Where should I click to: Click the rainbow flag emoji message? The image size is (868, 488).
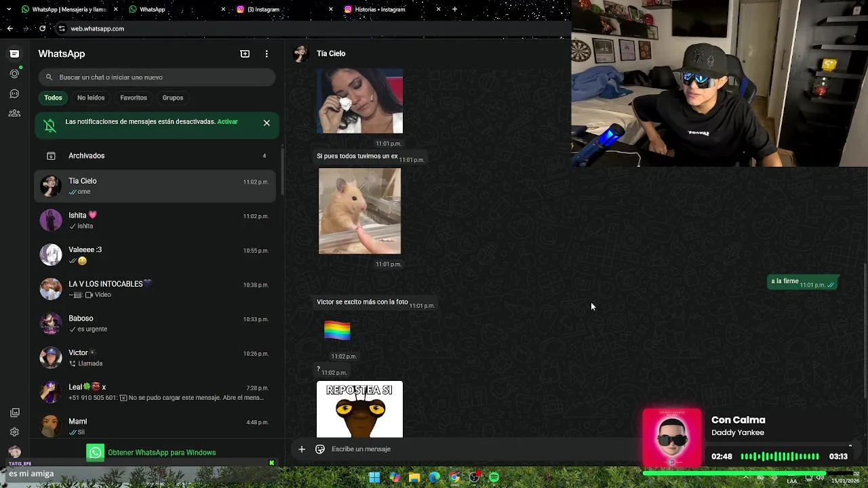[x=337, y=330]
